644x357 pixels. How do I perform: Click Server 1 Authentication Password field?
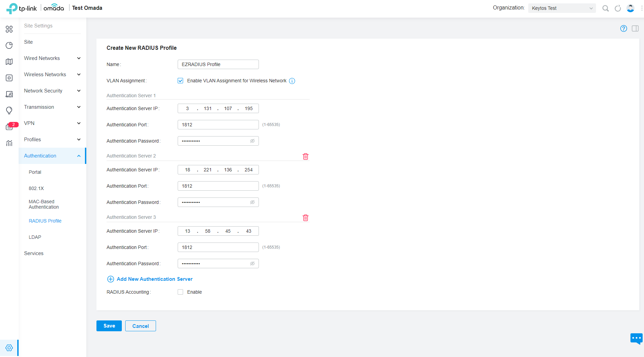(x=218, y=141)
